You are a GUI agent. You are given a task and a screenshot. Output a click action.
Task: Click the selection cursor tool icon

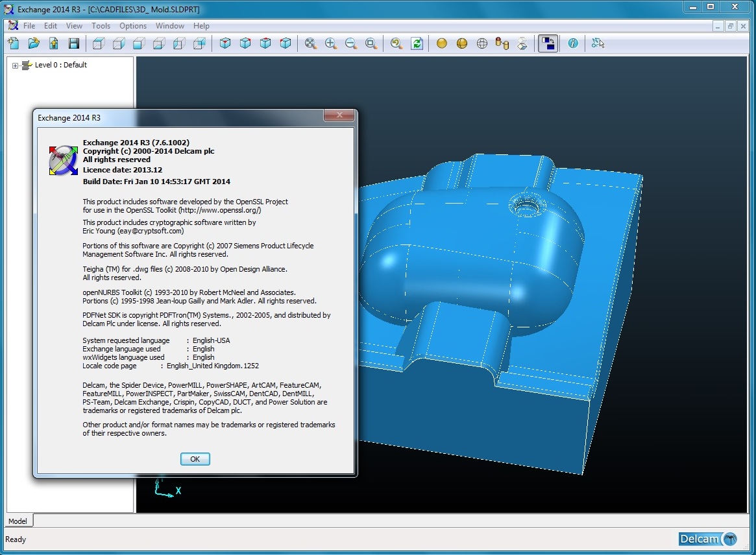pyautogui.click(x=598, y=43)
